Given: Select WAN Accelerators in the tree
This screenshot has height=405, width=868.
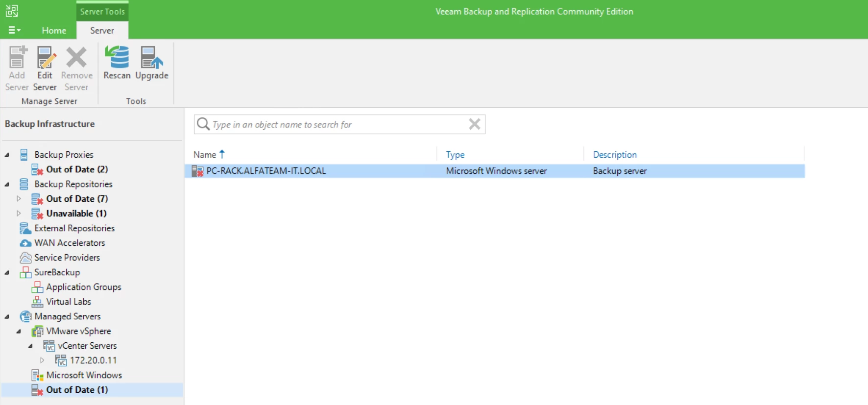Looking at the screenshot, I should [70, 243].
